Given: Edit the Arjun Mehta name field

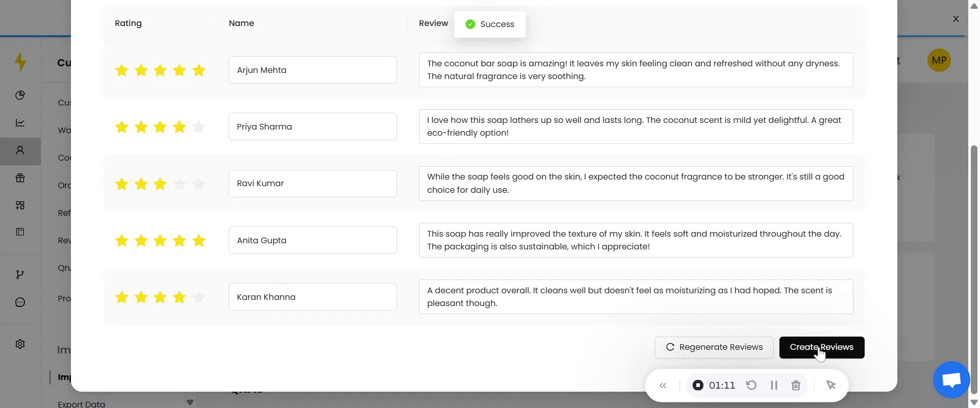Looking at the screenshot, I should point(312,70).
